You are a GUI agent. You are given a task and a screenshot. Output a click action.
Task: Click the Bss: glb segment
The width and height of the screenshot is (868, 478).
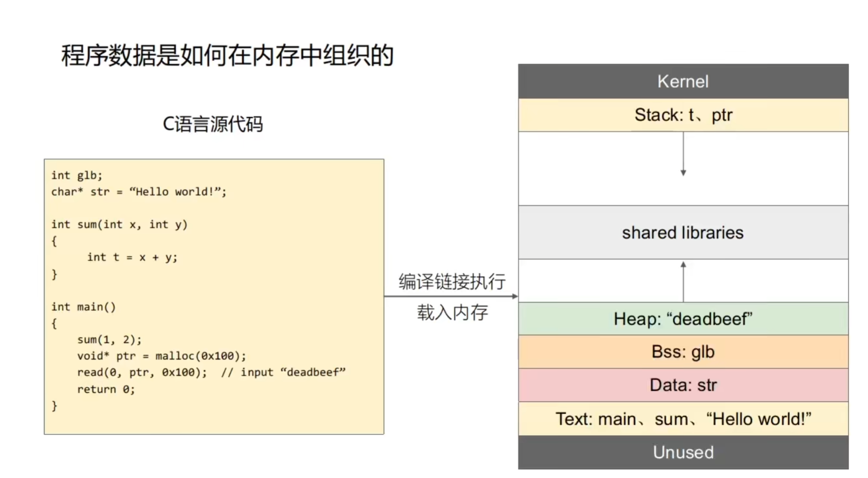[683, 352]
